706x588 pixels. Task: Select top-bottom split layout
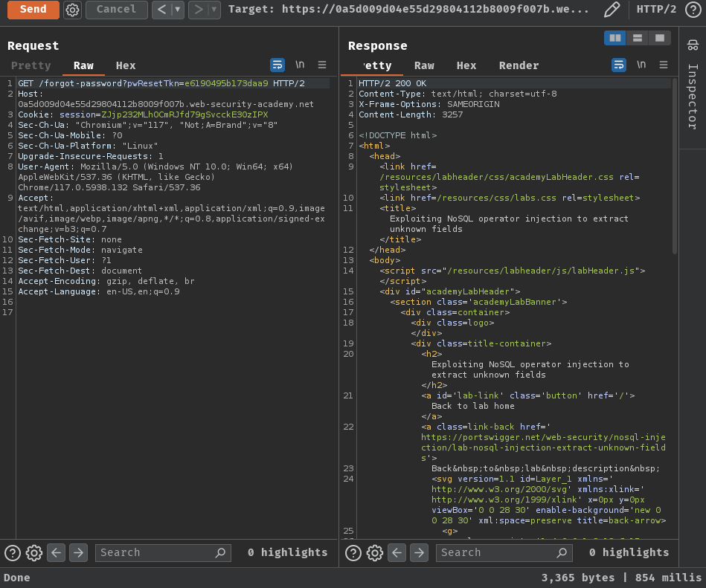click(638, 38)
